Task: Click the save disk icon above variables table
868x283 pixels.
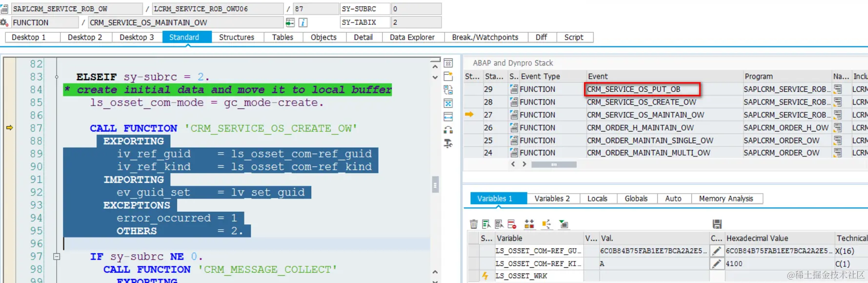Action: (717, 224)
